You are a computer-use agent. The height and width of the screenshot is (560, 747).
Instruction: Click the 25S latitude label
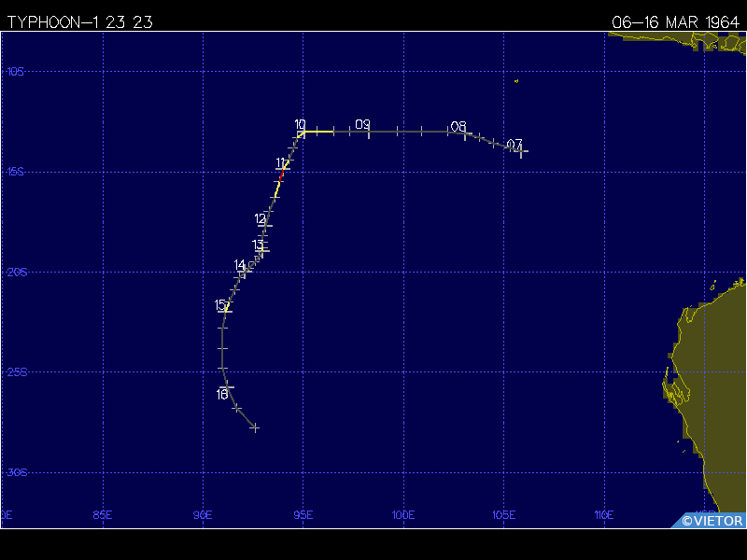tap(17, 371)
